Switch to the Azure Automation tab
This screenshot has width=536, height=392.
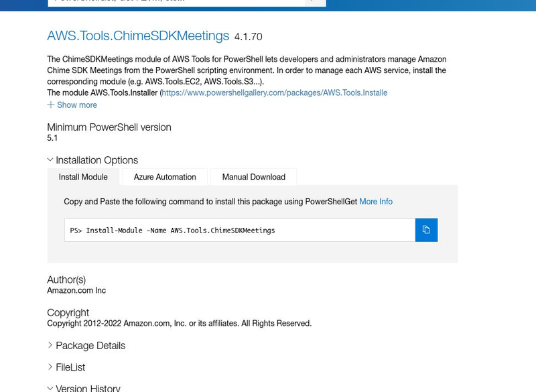(165, 177)
